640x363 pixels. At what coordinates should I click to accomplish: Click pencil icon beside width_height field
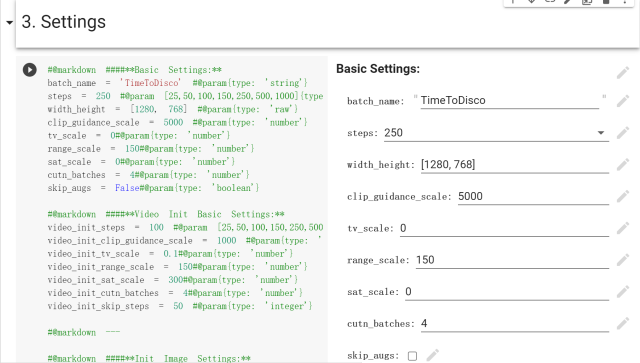tap(623, 165)
